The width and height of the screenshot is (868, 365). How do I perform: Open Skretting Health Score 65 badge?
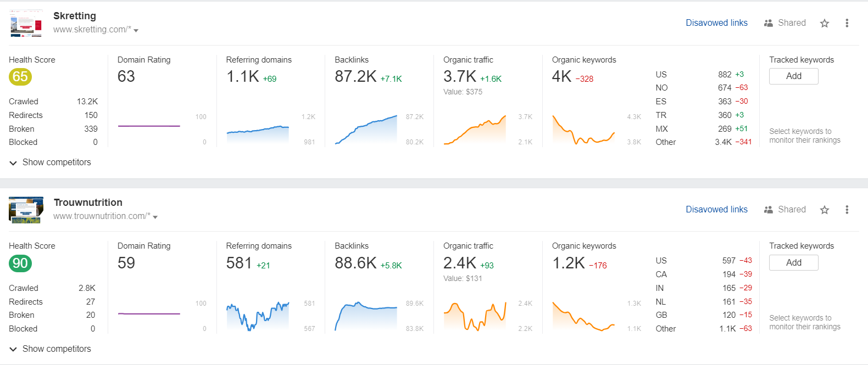tap(20, 77)
